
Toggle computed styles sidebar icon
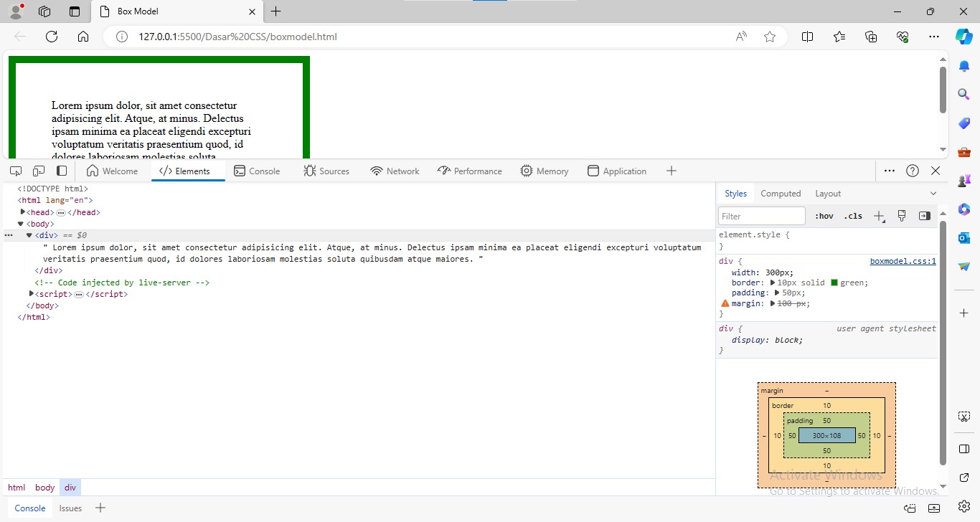925,216
